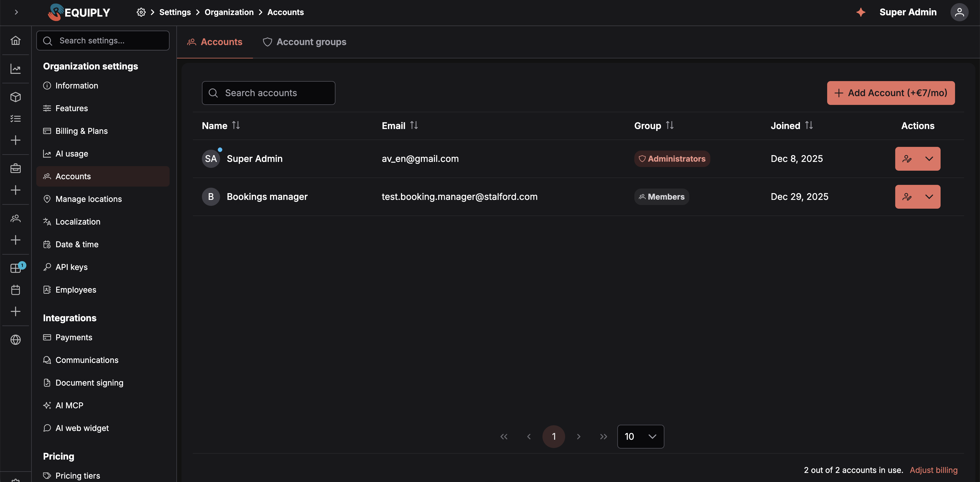This screenshot has height=482, width=980.
Task: Open the briefcase icon in left rail
Action: point(16,168)
